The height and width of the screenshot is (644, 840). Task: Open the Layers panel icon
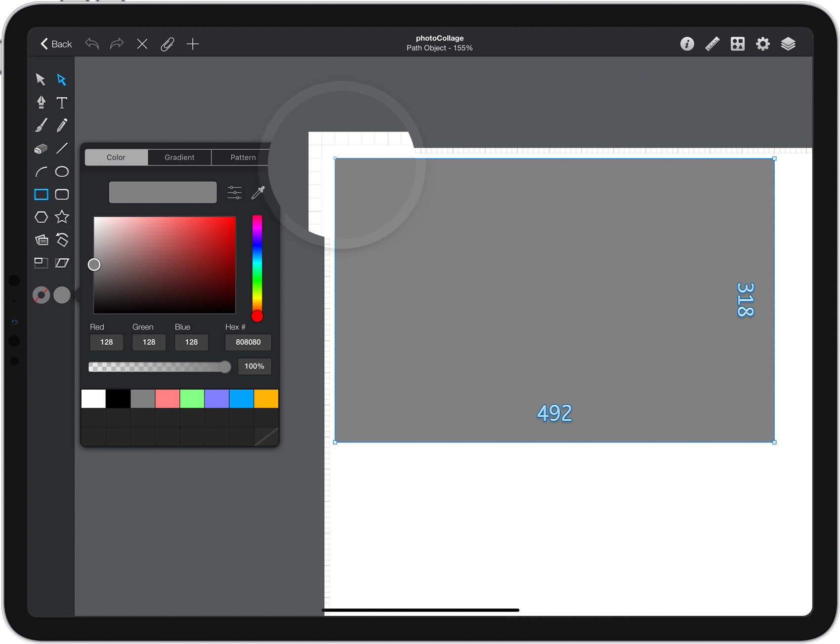(788, 44)
